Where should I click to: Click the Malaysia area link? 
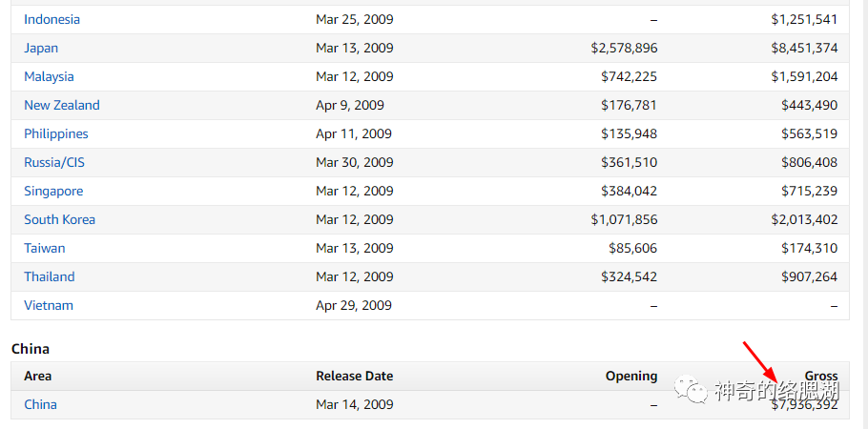49,76
